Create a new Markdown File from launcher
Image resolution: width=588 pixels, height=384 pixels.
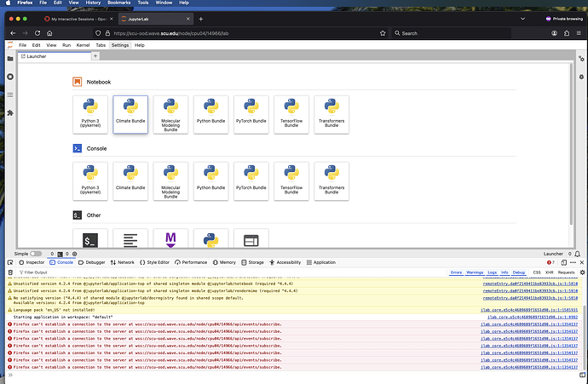pos(170,238)
